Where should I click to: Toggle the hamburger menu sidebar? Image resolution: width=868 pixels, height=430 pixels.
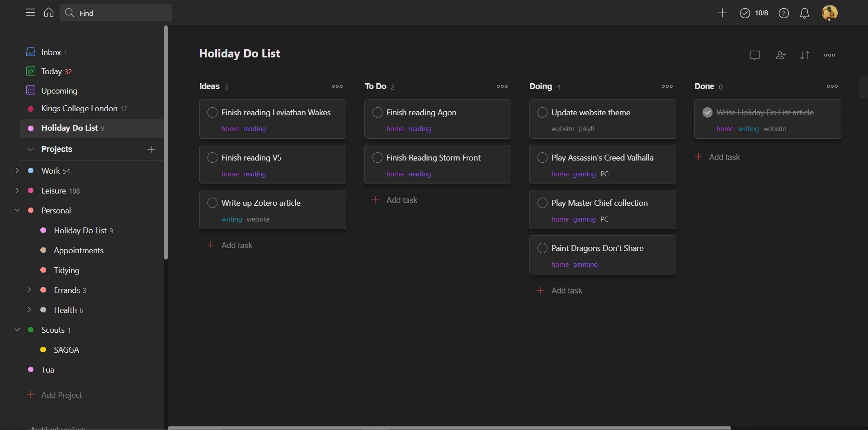coord(31,13)
